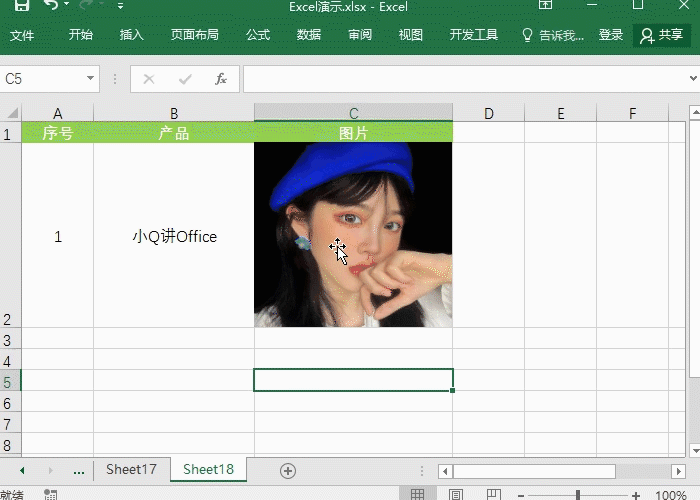Image resolution: width=700 pixels, height=500 pixels.
Task: Click the 登录 sign-in link
Action: [x=611, y=35]
